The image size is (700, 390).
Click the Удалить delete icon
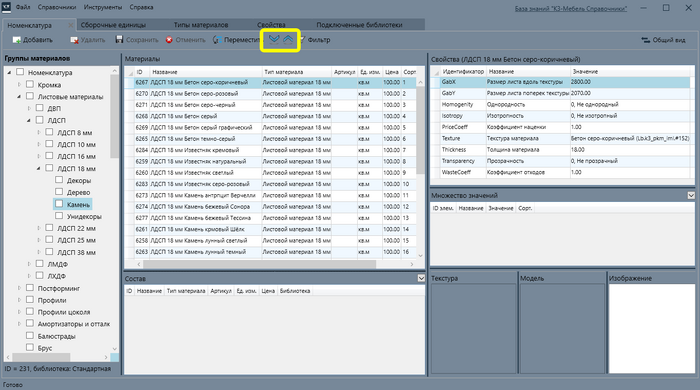pyautogui.click(x=74, y=40)
